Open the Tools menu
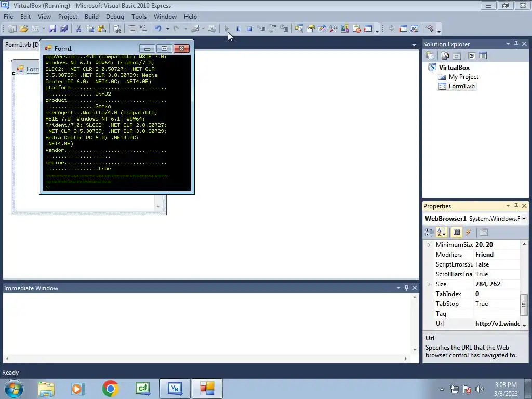 coord(139,17)
